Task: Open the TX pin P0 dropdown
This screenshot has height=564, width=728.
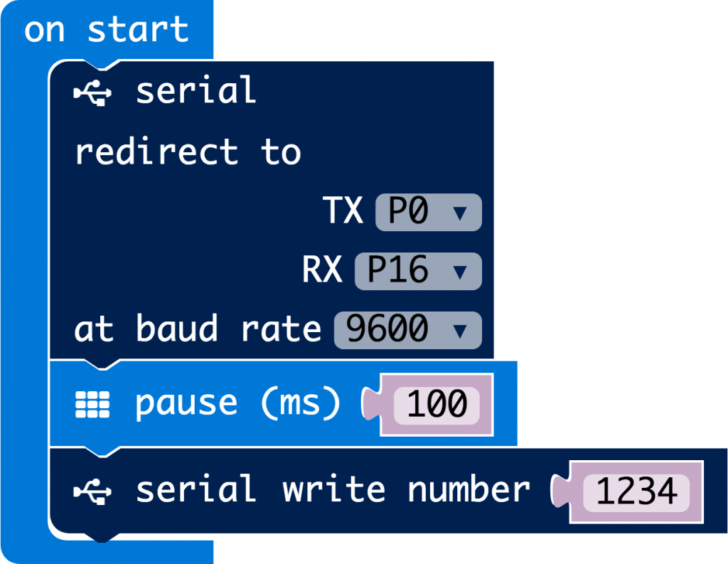Action: pyautogui.click(x=428, y=212)
